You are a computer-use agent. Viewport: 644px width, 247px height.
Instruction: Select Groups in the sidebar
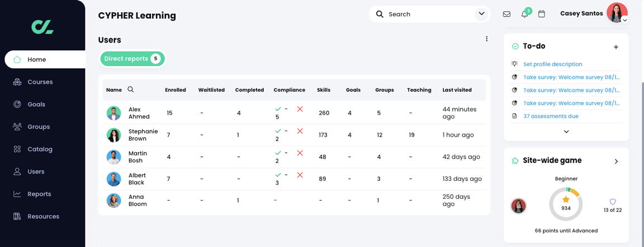[x=39, y=127]
